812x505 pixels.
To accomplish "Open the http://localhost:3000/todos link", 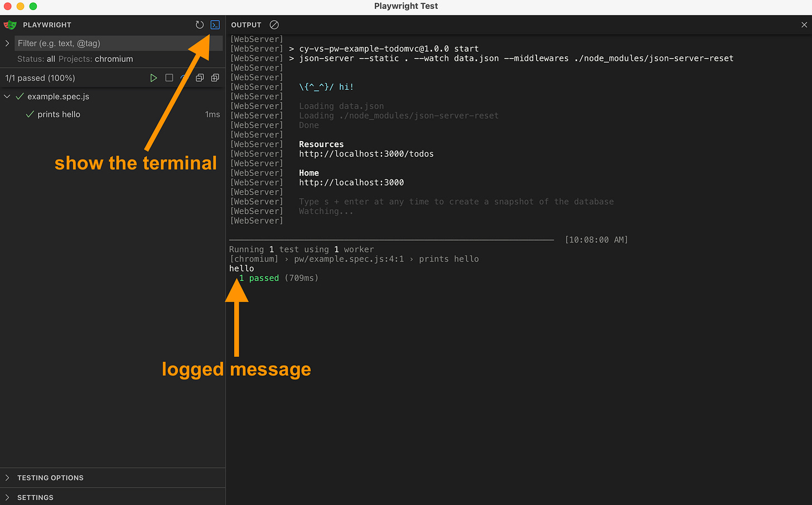I will point(366,154).
